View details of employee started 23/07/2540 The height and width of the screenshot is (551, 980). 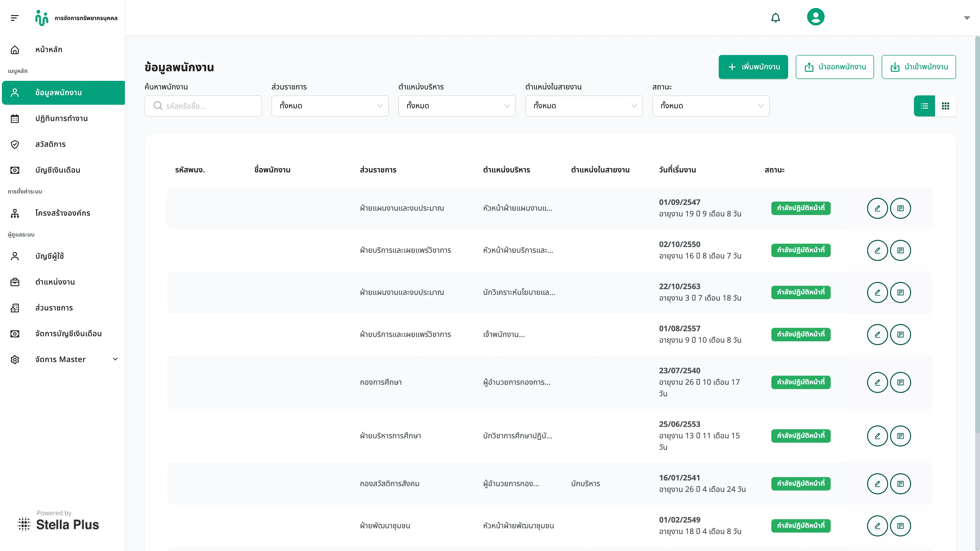[x=901, y=382]
